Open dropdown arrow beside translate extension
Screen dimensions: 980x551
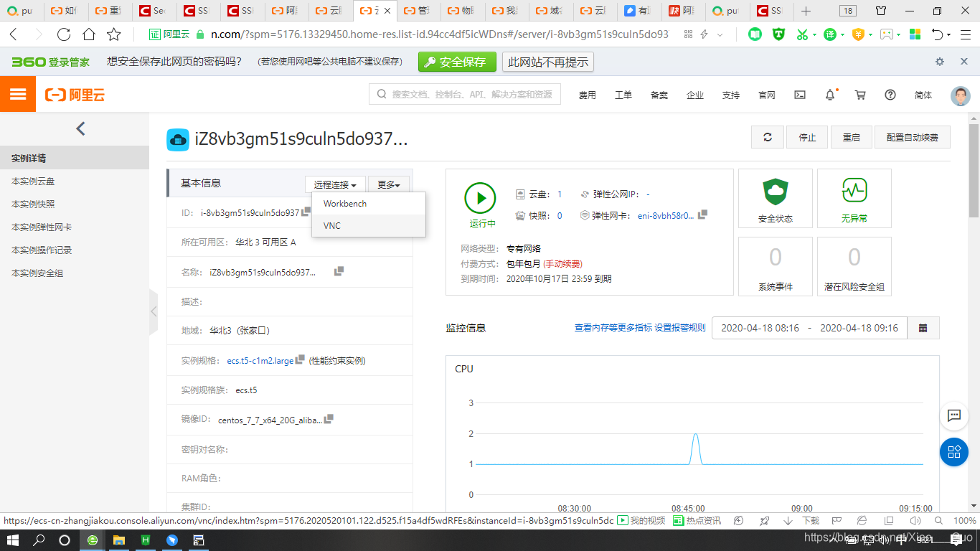(x=842, y=35)
